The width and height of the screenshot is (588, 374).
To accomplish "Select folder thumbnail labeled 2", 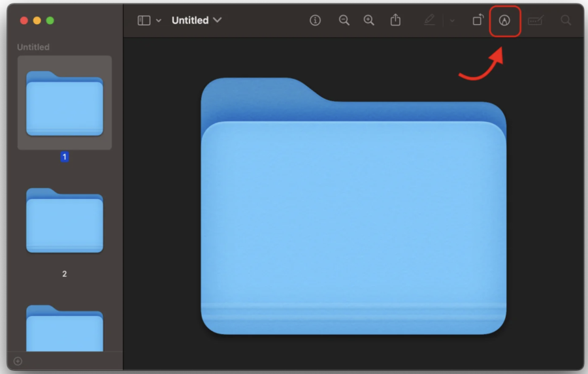I will click(65, 221).
